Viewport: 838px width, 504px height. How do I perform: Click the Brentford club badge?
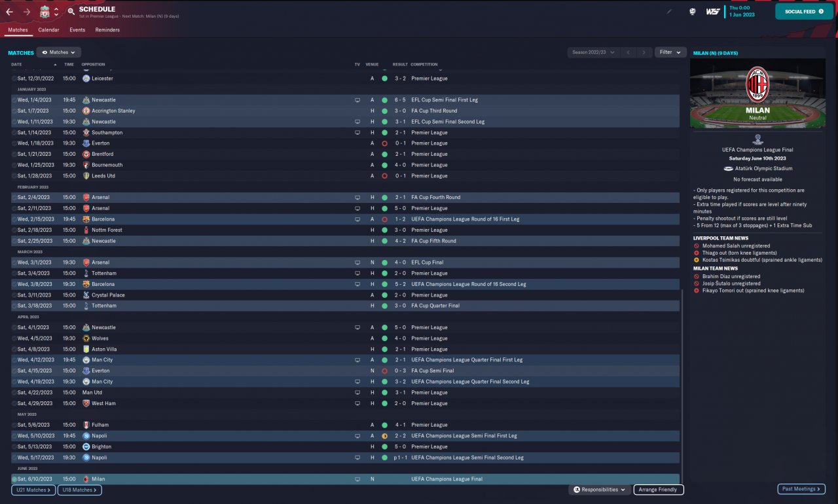86,154
